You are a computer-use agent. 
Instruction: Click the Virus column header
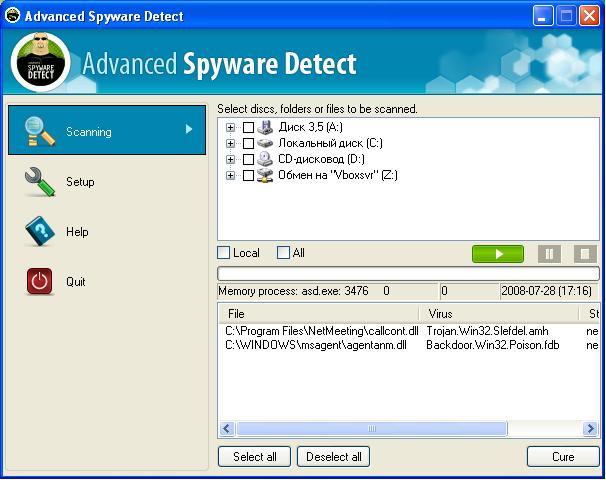pyautogui.click(x=499, y=313)
